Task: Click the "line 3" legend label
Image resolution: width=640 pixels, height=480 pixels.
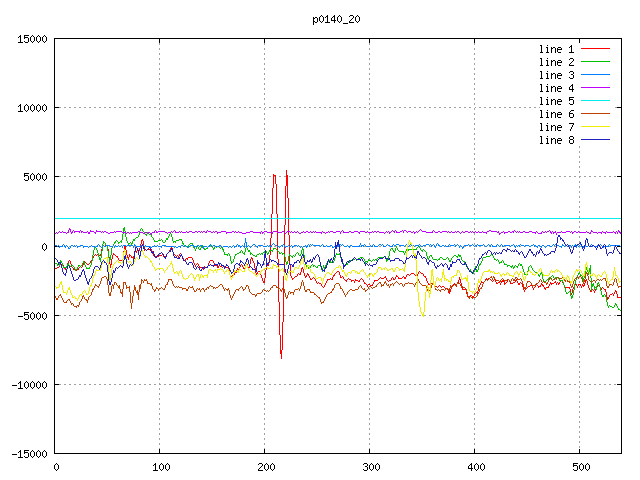Action: (x=556, y=75)
